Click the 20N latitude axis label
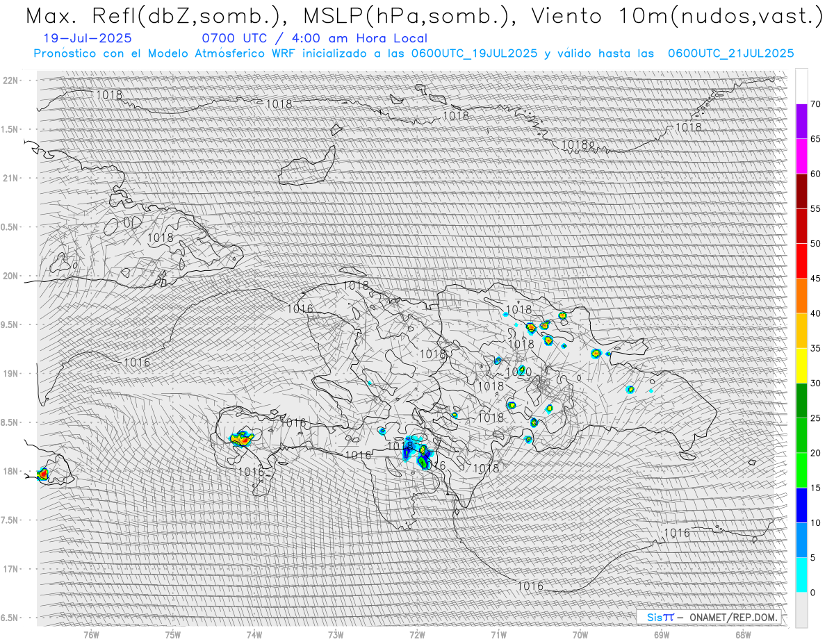 point(10,276)
